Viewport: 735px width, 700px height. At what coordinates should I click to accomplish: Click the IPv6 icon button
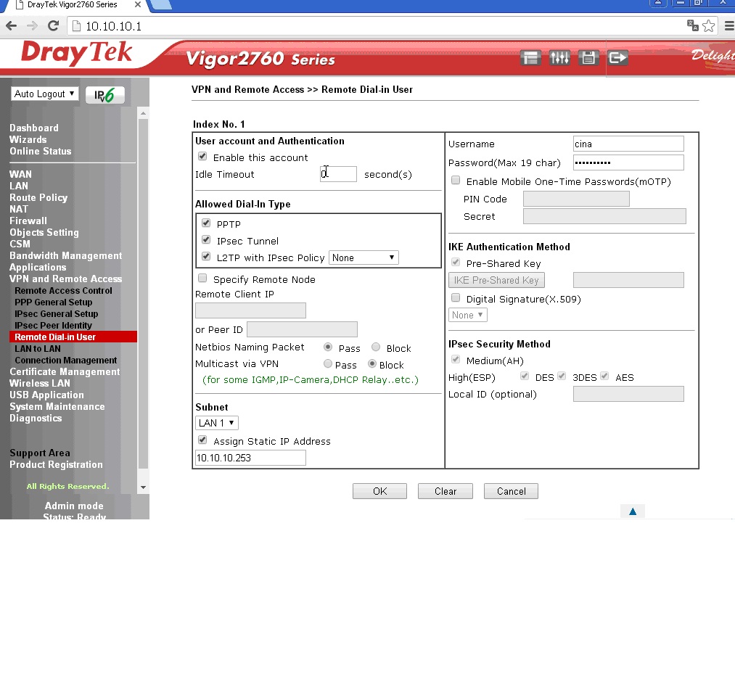(105, 95)
